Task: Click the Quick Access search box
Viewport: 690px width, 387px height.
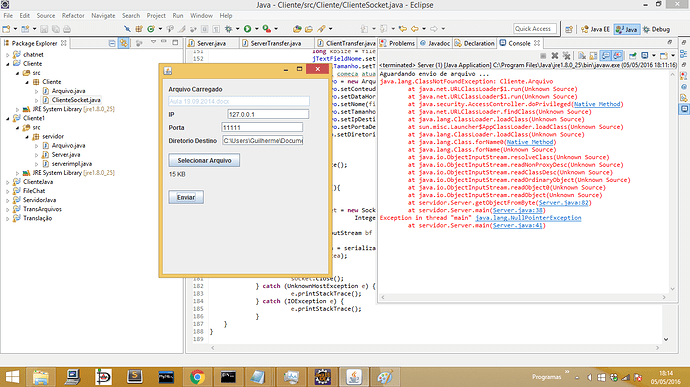Action: pos(535,29)
